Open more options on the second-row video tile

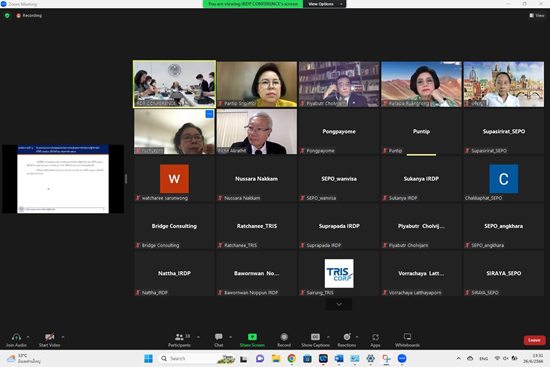point(209,114)
